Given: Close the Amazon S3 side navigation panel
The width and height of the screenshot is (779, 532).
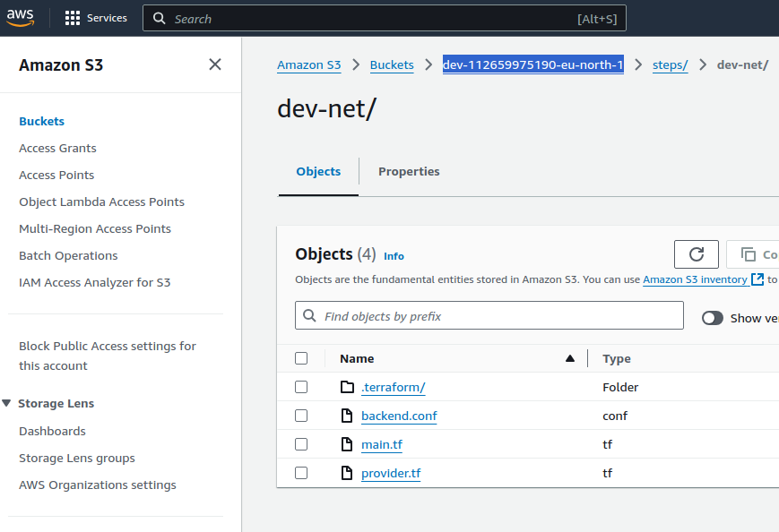Looking at the screenshot, I should point(215,64).
